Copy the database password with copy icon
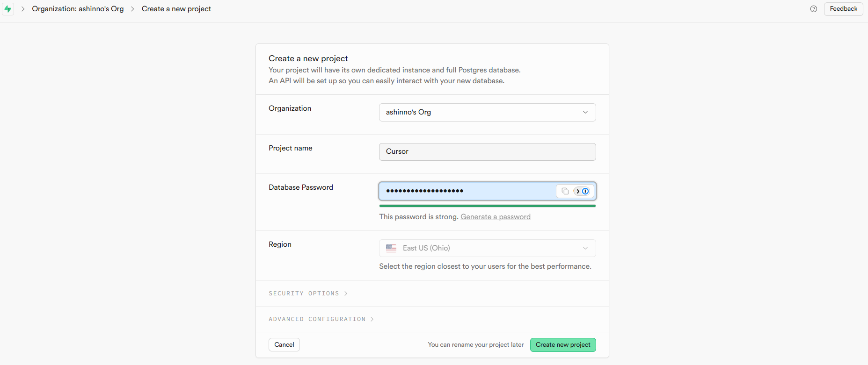 (565, 191)
